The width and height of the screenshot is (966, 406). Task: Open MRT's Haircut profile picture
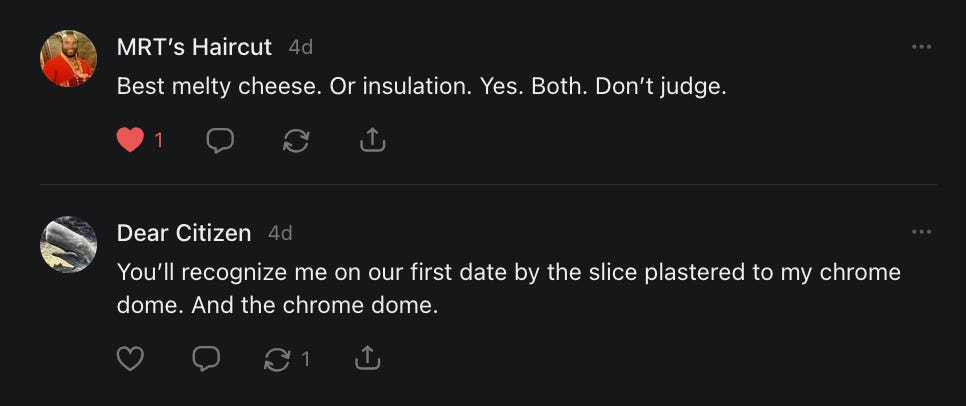[x=69, y=58]
